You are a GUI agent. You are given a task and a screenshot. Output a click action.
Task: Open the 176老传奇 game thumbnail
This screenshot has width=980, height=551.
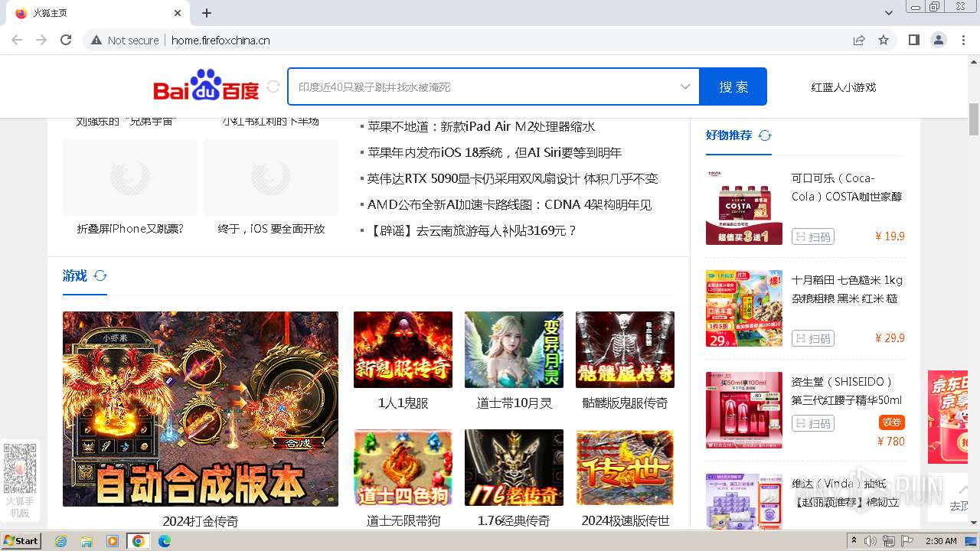514,468
